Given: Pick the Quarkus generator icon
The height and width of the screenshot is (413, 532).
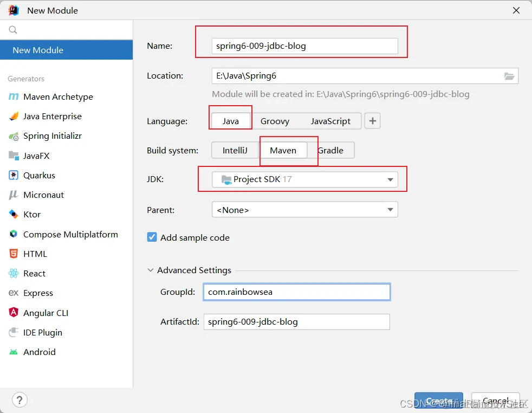Looking at the screenshot, I should pyautogui.click(x=14, y=175).
